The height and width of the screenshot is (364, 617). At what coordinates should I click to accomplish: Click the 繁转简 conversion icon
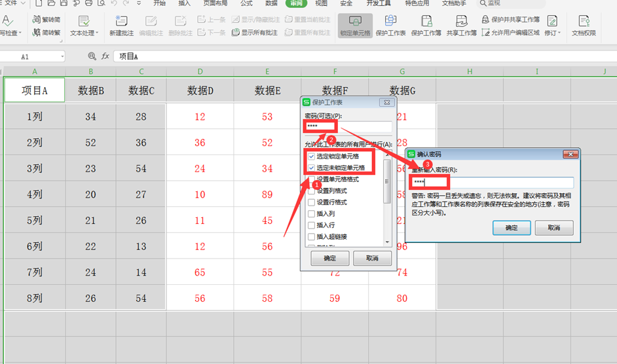[37, 19]
